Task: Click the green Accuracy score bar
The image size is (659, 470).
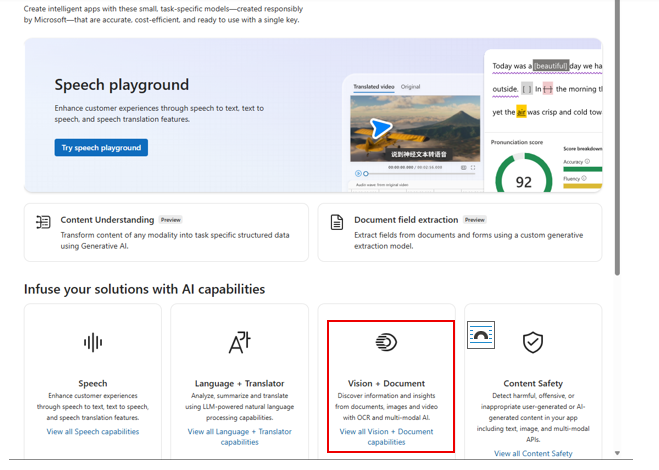Action: click(583, 169)
